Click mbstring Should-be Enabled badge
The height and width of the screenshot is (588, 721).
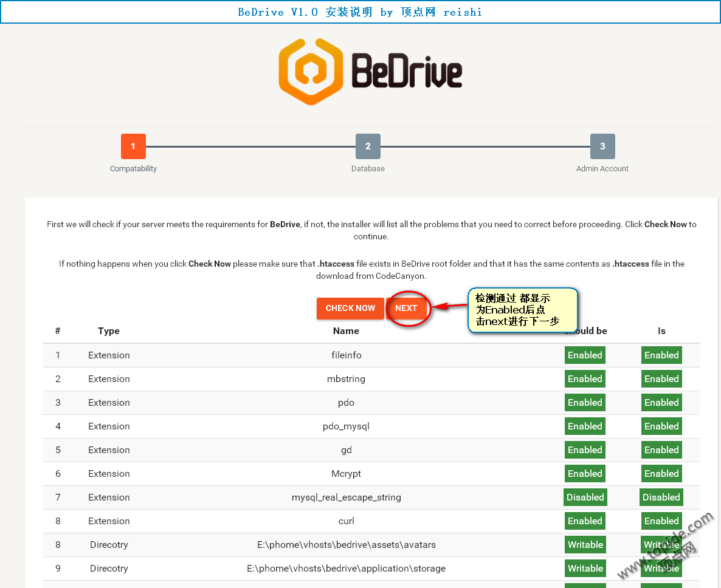click(585, 379)
